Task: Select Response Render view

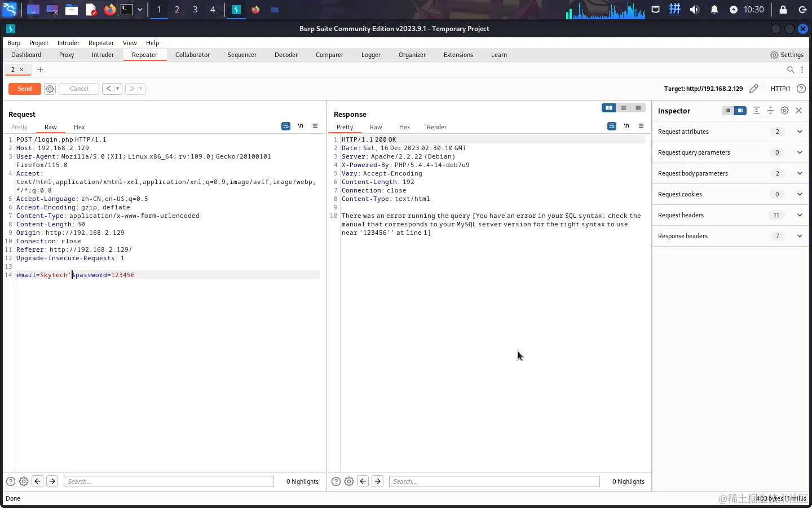Action: (436, 127)
